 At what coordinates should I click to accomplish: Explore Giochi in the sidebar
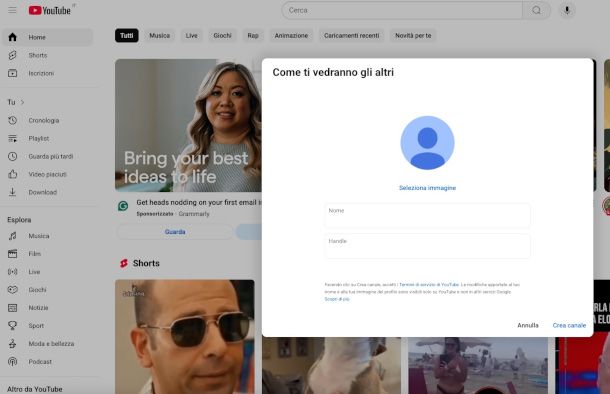(x=48, y=290)
